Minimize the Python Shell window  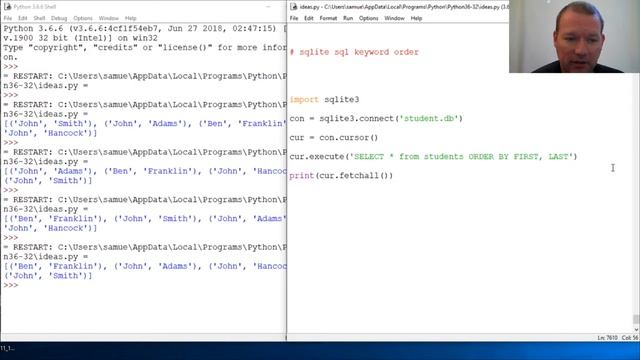(x=268, y=7)
